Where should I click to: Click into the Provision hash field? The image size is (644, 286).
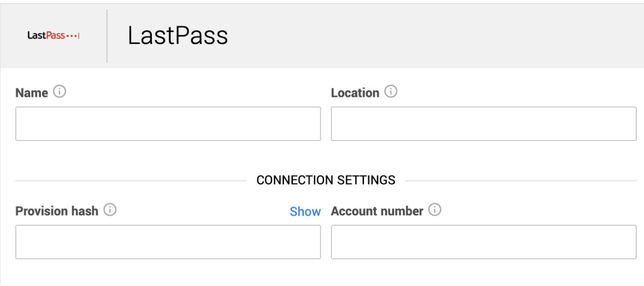point(168,242)
